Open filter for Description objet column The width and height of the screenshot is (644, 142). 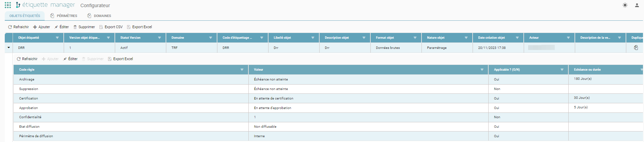pos(364,38)
